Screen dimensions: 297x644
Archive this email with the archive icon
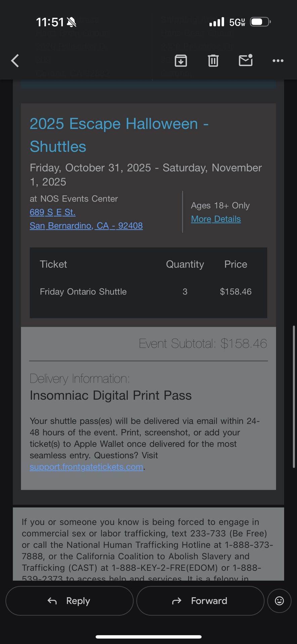181,61
